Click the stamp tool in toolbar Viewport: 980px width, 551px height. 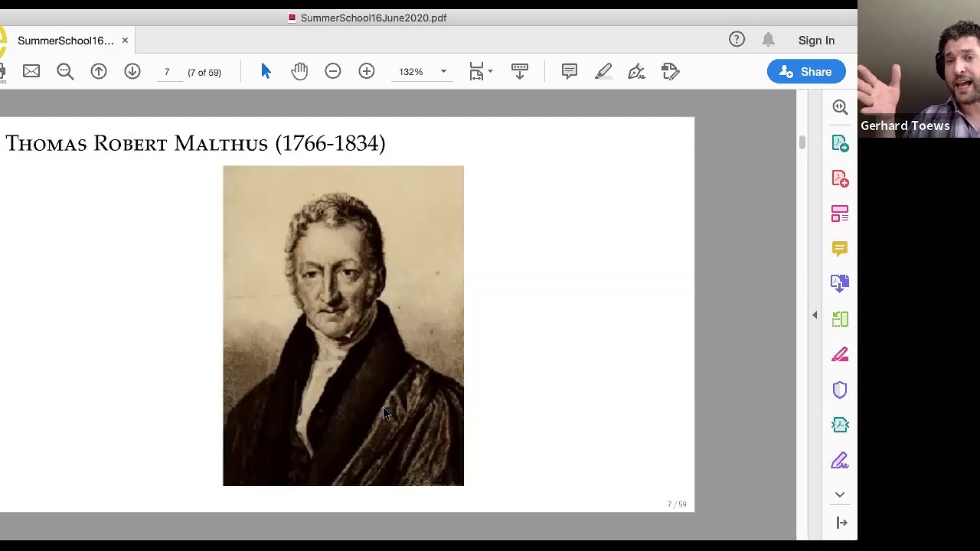point(670,71)
